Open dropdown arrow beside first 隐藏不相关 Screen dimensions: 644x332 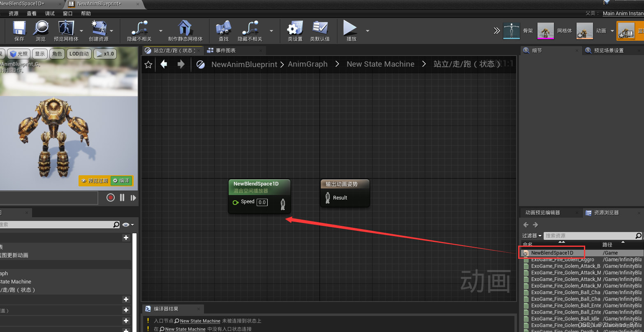(x=160, y=31)
